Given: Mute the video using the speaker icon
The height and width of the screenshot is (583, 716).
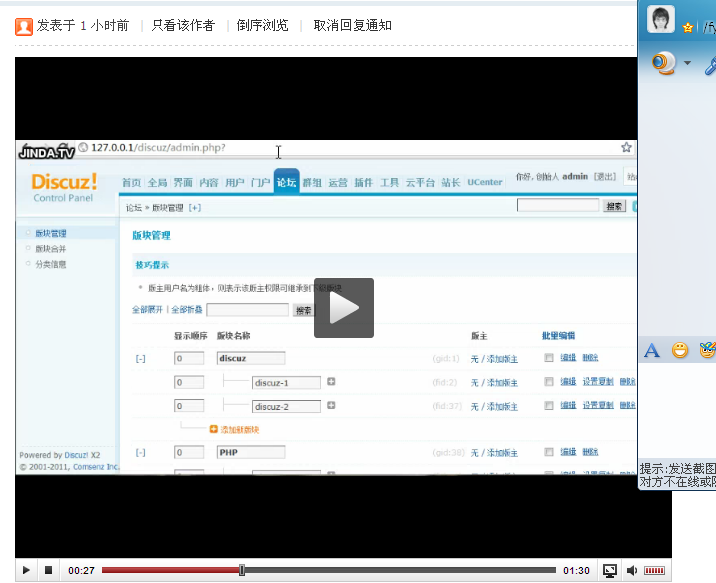Looking at the screenshot, I should 632,570.
